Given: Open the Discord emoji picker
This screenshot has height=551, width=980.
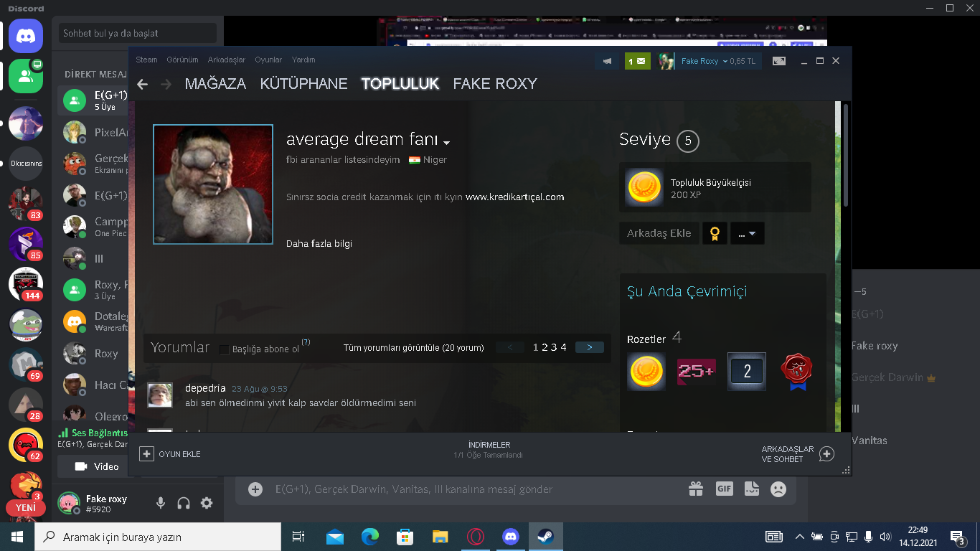Looking at the screenshot, I should (778, 489).
